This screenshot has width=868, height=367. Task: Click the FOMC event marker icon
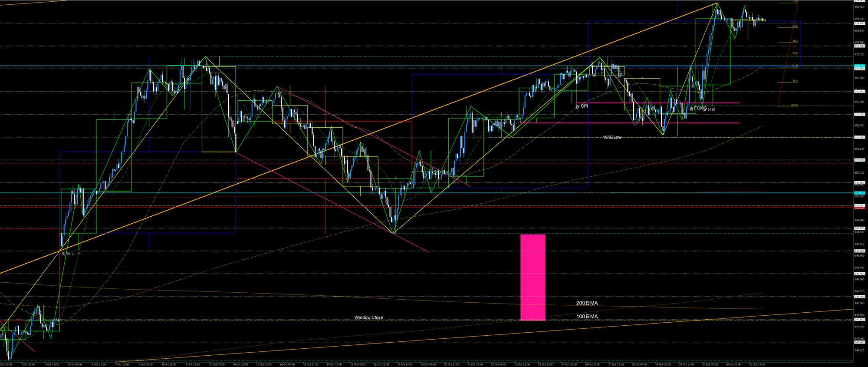click(x=692, y=108)
